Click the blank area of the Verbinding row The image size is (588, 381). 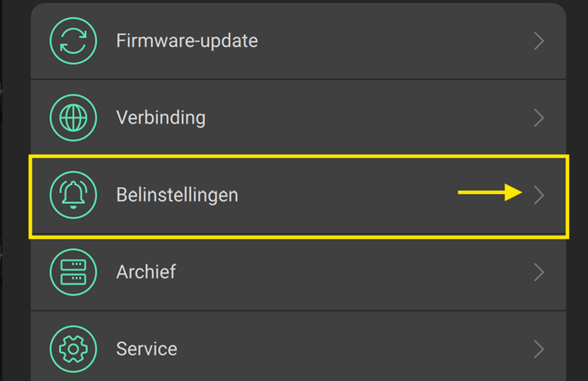coord(363,118)
